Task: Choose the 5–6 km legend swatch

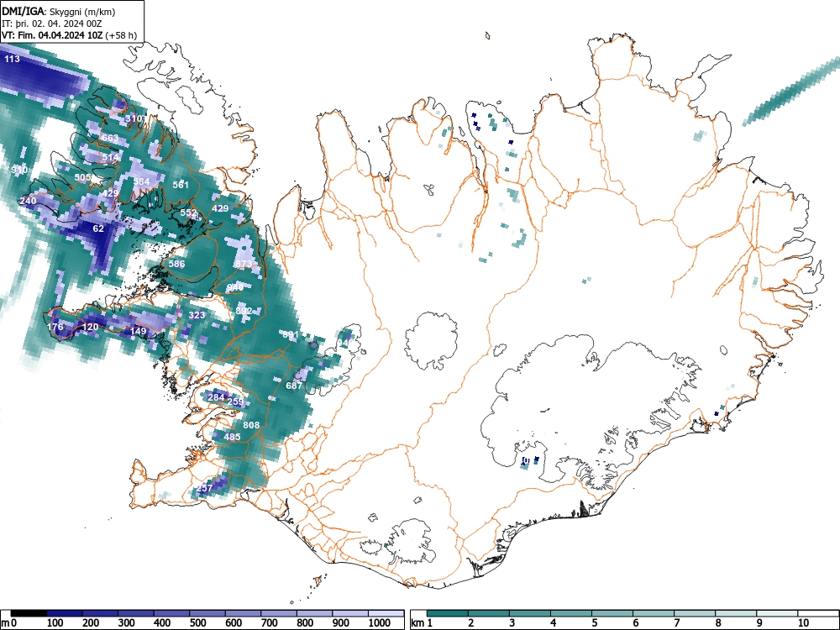Action: point(612,613)
